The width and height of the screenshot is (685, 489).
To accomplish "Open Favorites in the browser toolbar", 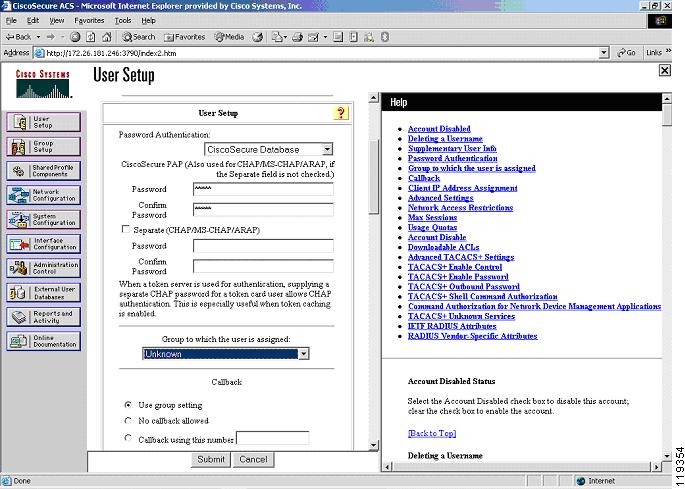I will click(x=184, y=37).
